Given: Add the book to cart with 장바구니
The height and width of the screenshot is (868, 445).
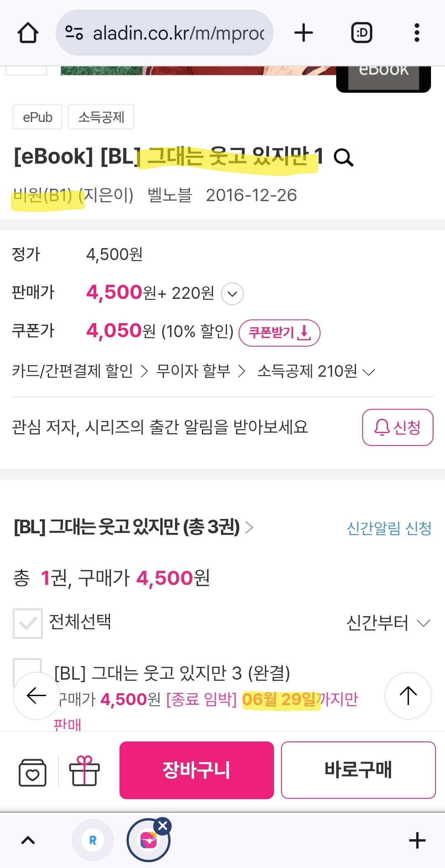Looking at the screenshot, I should 197,770.
